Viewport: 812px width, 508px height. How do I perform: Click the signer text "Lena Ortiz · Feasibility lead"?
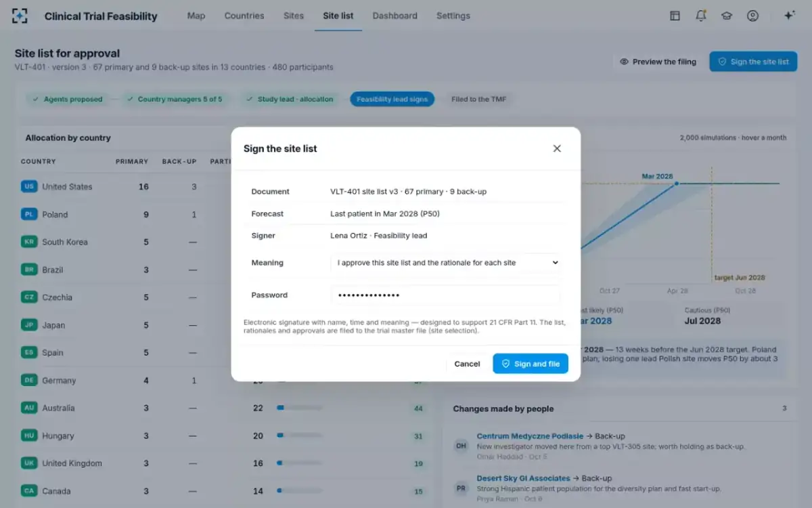[x=378, y=236]
